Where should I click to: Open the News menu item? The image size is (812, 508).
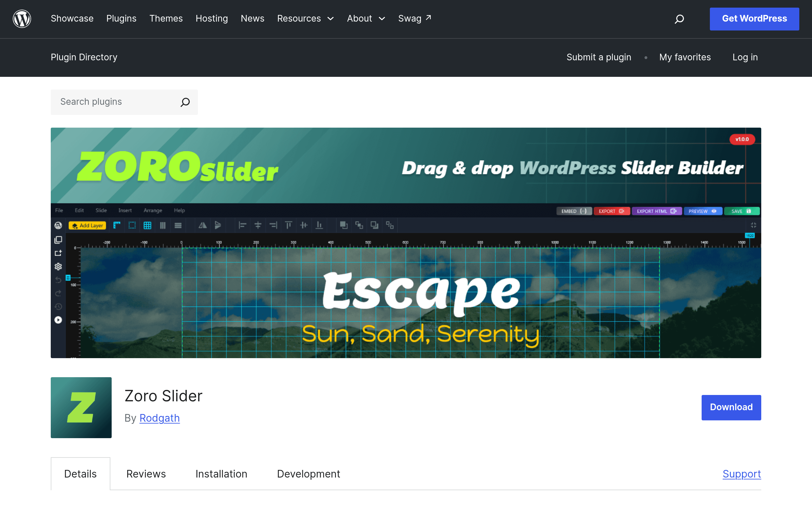pos(252,18)
